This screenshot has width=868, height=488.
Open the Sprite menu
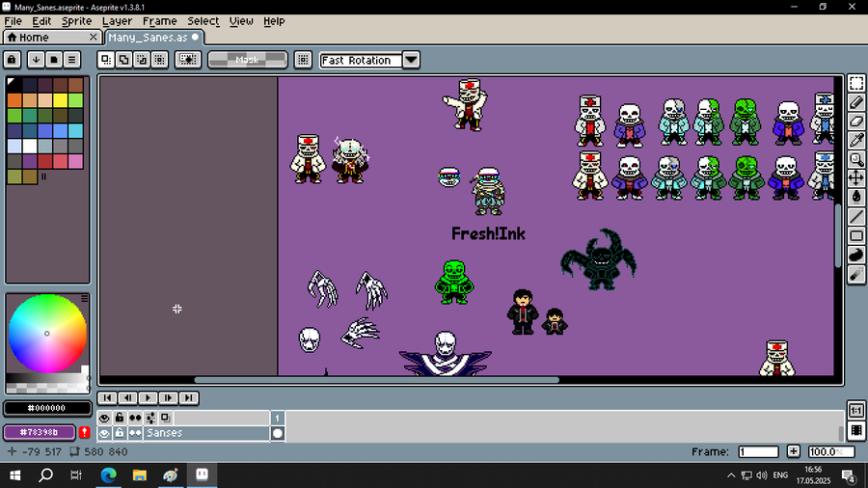(76, 21)
